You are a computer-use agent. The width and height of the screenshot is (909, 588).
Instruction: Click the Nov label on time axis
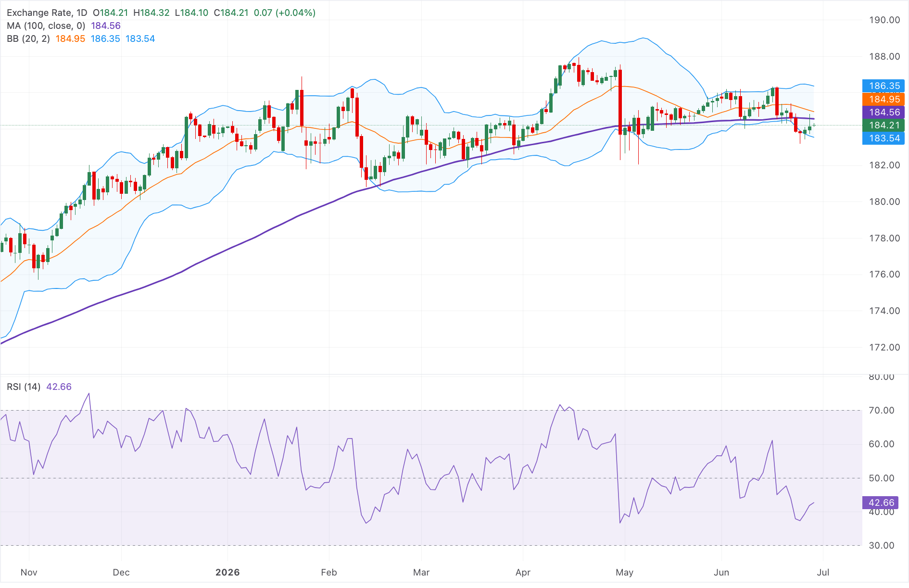click(29, 573)
